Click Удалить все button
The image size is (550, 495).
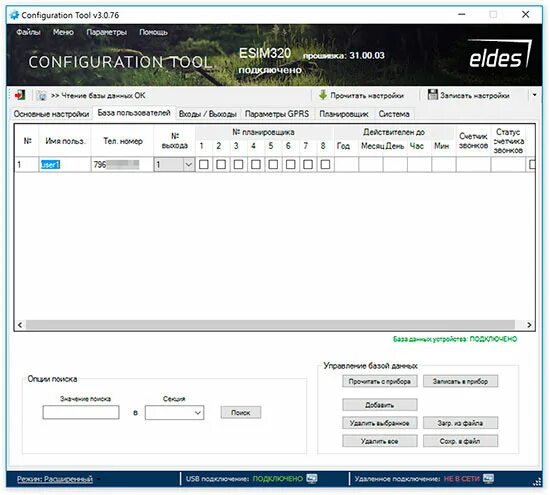tap(380, 441)
